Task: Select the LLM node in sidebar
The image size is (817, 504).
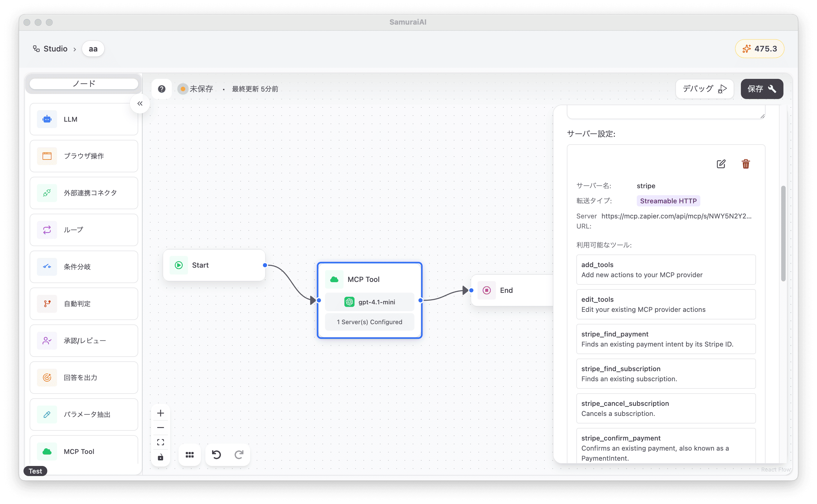Action: tap(84, 119)
